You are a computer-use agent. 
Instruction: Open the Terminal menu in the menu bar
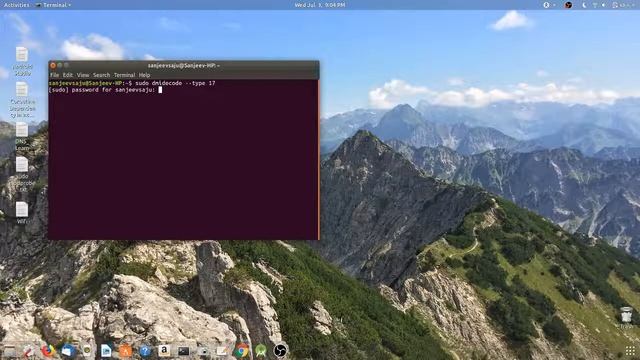124,75
